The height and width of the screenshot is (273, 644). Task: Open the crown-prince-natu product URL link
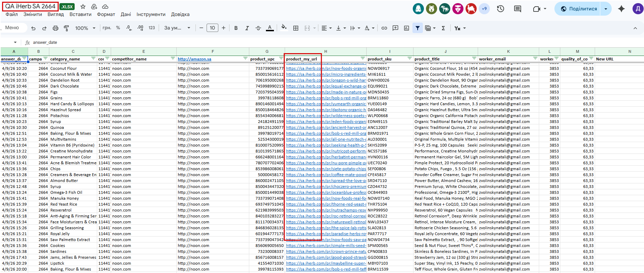pos(326,251)
